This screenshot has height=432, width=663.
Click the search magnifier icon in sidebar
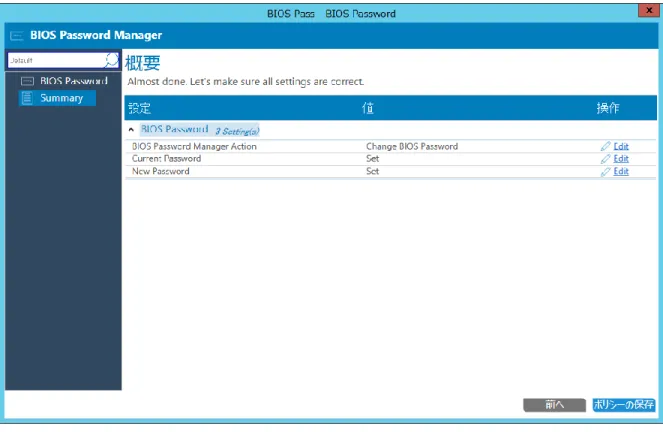(x=112, y=60)
